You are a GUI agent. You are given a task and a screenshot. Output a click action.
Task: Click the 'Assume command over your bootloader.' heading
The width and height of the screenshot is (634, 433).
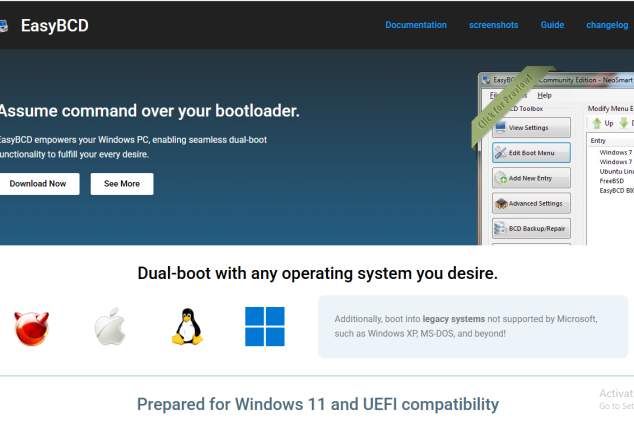click(149, 111)
